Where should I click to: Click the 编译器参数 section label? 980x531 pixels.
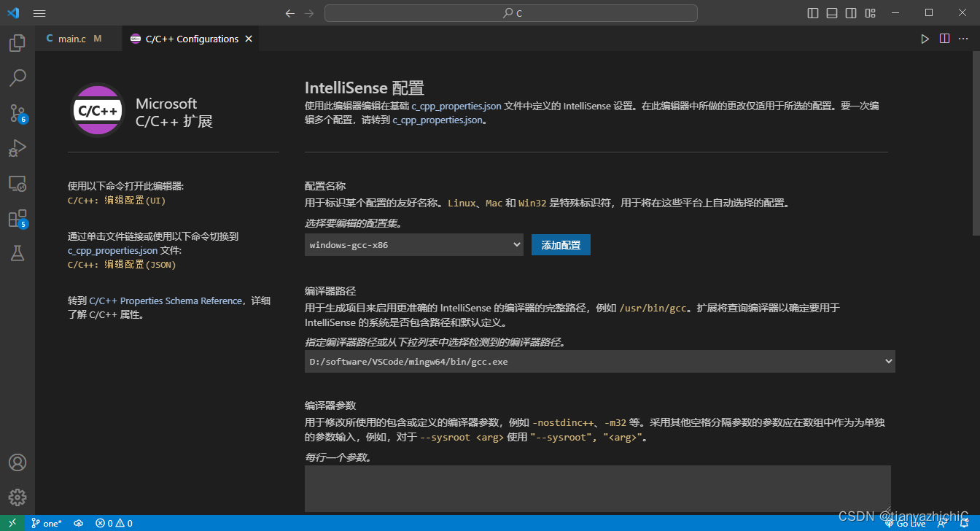(x=330, y=405)
